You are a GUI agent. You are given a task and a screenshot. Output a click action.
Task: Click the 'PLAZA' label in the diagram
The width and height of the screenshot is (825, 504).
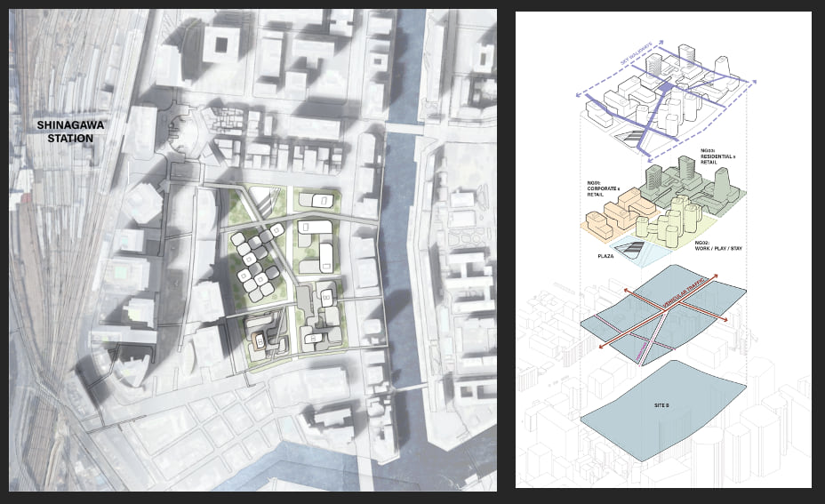click(x=605, y=256)
